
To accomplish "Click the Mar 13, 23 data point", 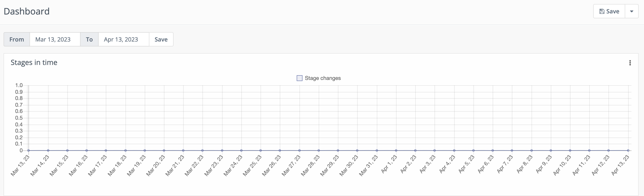I will pyautogui.click(x=29, y=150).
